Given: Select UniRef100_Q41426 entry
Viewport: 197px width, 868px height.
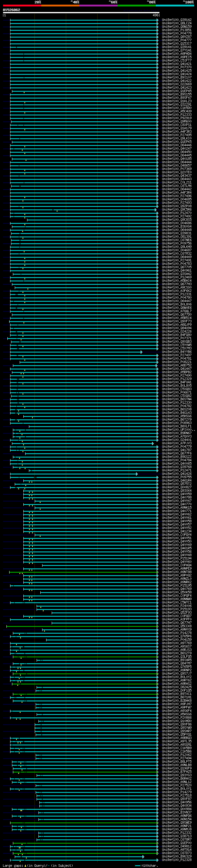Looking at the screenshot, I should pyautogui.click(x=177, y=474).
